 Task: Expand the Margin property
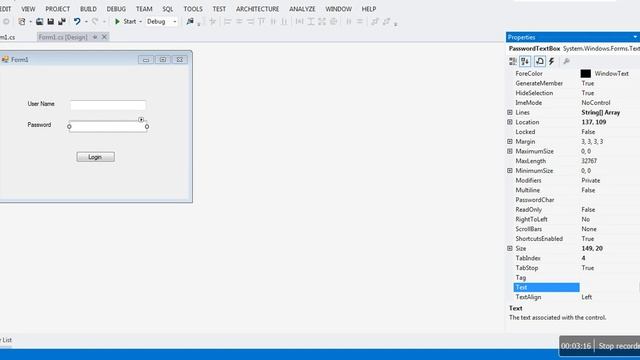pos(510,142)
